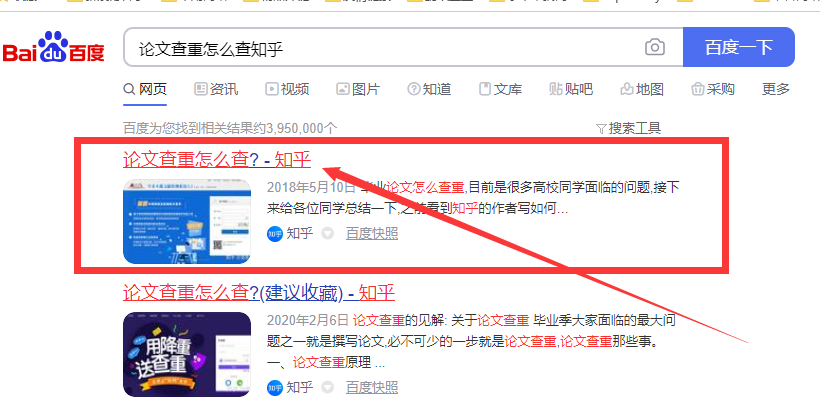This screenshot has height=399, width=820.
Task: Click the 2020年2月6日 date text
Action: 308,320
